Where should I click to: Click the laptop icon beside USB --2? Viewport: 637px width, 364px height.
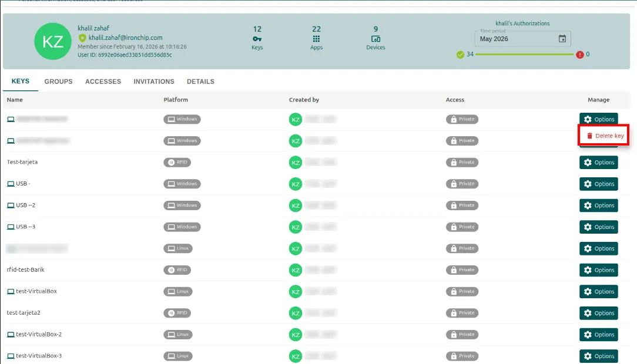click(11, 205)
